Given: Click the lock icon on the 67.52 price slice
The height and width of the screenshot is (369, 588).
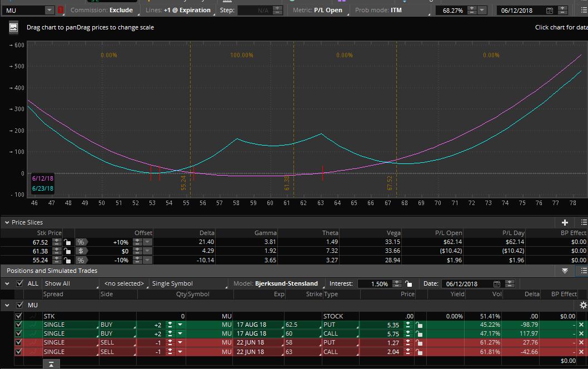Looking at the screenshot, I should click(x=67, y=242).
